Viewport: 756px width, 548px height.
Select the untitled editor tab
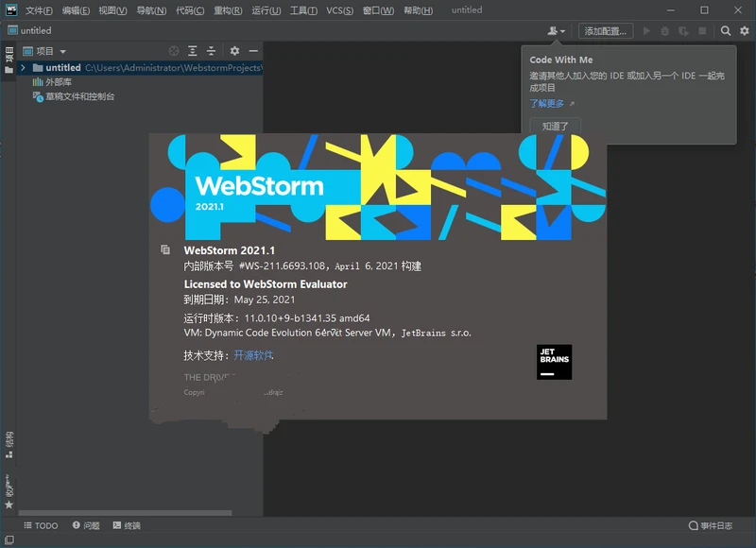click(x=38, y=30)
